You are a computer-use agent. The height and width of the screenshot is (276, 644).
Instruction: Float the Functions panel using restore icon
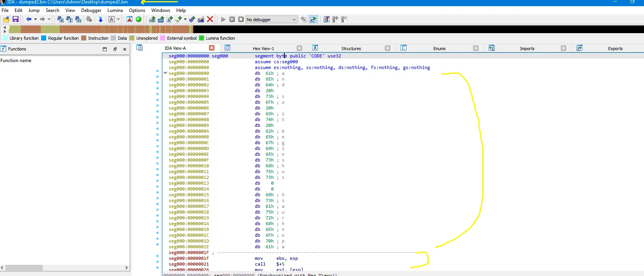point(115,49)
